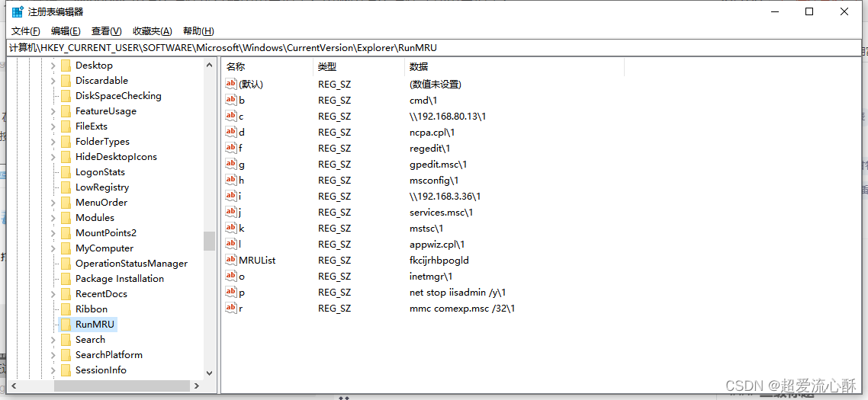The image size is (868, 400).
Task: Select the Search tree key
Action: click(90, 340)
